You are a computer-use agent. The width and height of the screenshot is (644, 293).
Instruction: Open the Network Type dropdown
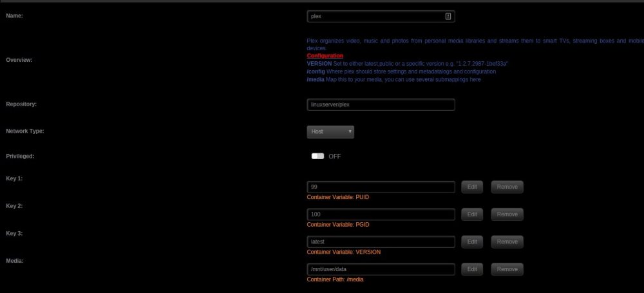(330, 131)
